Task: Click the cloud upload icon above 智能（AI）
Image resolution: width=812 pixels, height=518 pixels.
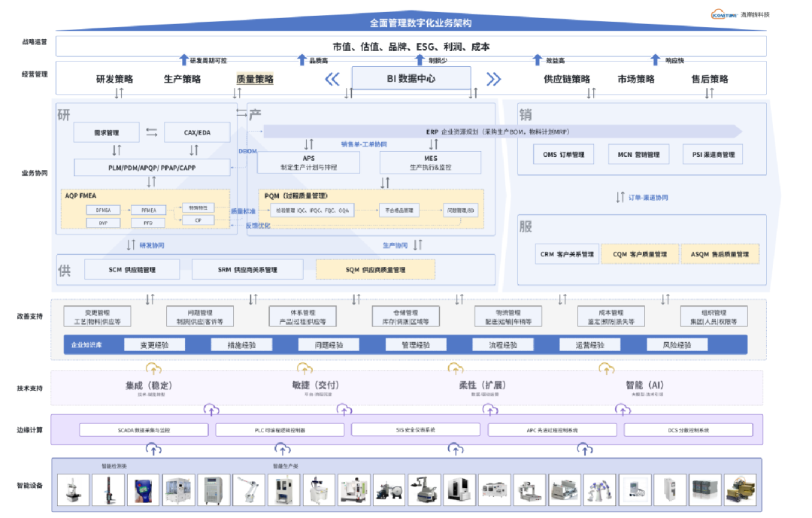Action: 607,369
